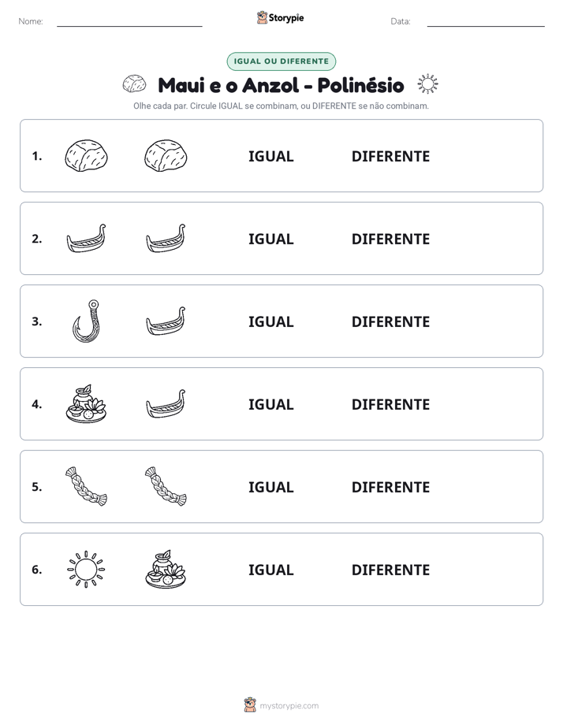The image size is (563, 728).
Task: Select IGUAL in row 1
Action: coord(270,157)
